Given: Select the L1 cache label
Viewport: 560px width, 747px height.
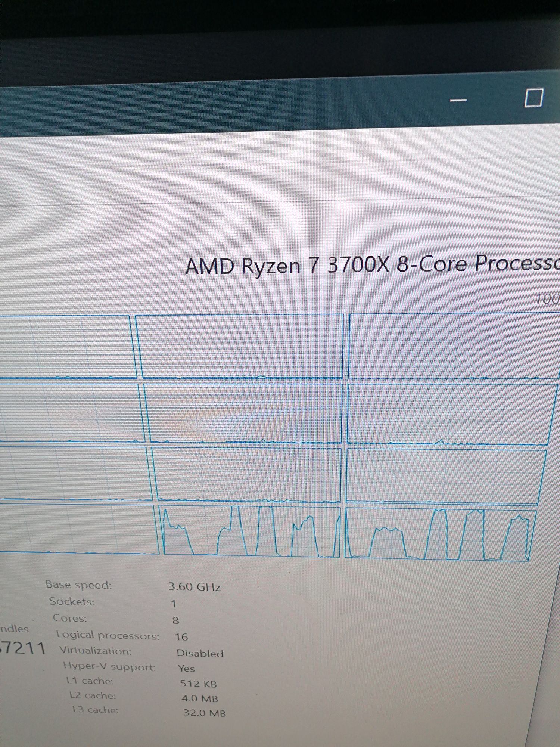Looking at the screenshot, I should pyautogui.click(x=90, y=681).
